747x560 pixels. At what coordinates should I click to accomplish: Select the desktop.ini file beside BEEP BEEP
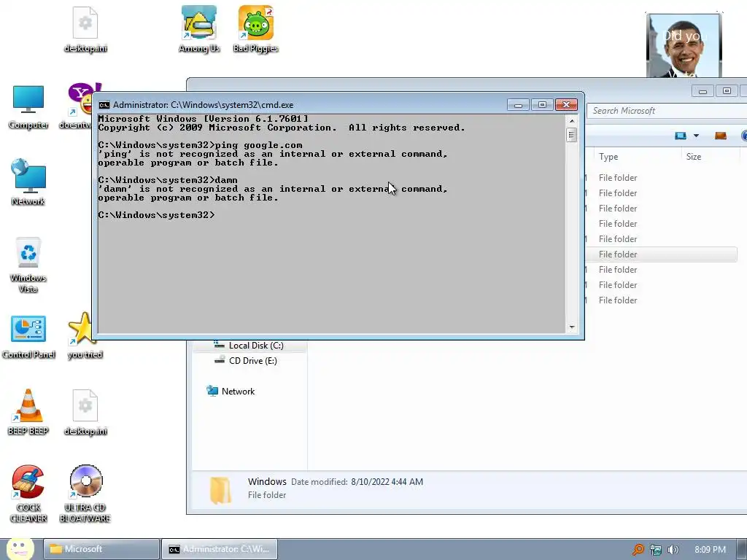pyautogui.click(x=85, y=412)
